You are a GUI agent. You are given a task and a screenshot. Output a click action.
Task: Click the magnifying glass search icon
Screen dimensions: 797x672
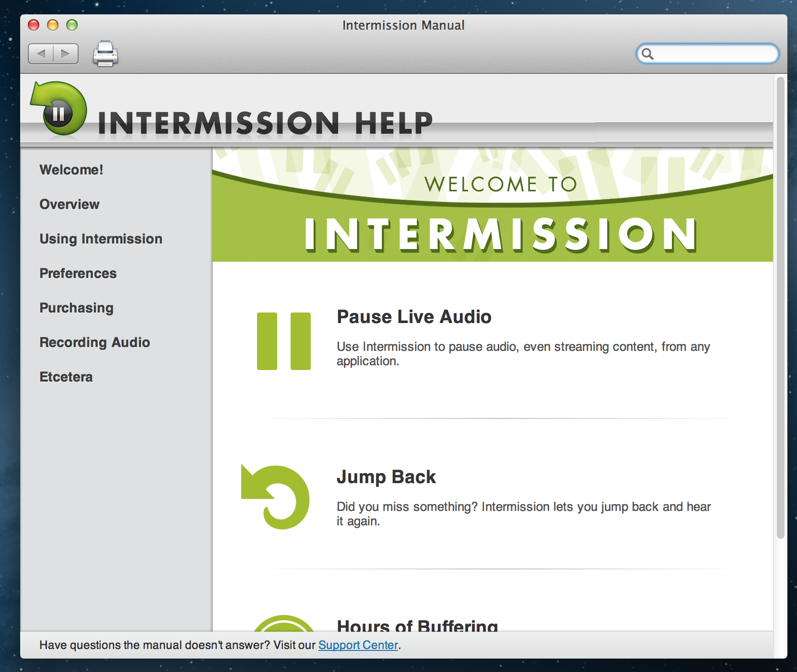[647, 54]
